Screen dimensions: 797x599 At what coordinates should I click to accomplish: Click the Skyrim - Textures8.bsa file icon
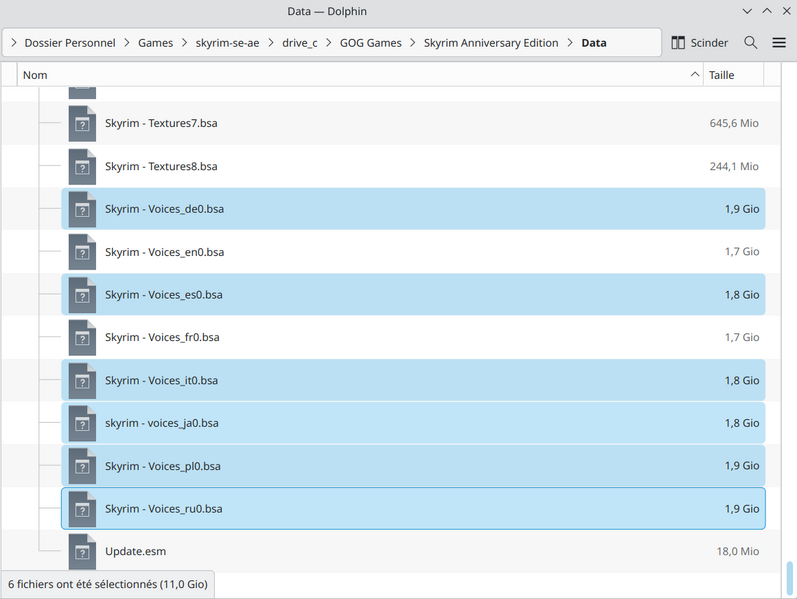[82, 166]
